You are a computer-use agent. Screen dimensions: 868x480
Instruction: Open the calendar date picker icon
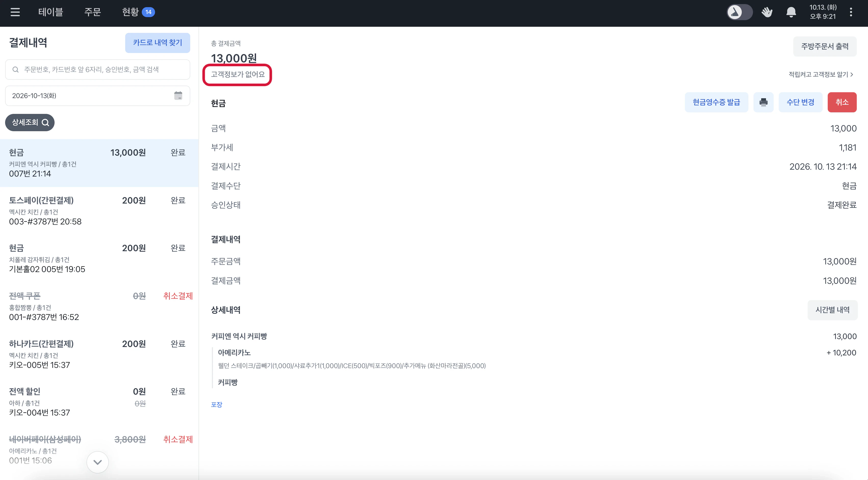click(x=178, y=96)
